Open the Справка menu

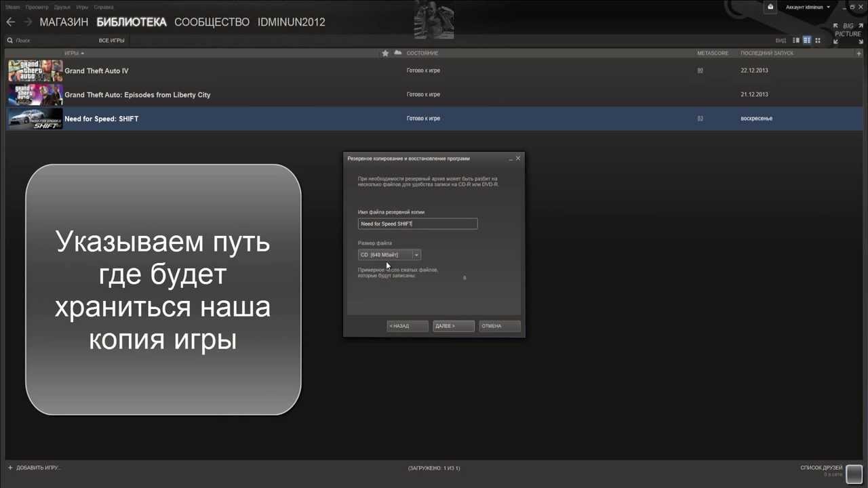pos(104,7)
